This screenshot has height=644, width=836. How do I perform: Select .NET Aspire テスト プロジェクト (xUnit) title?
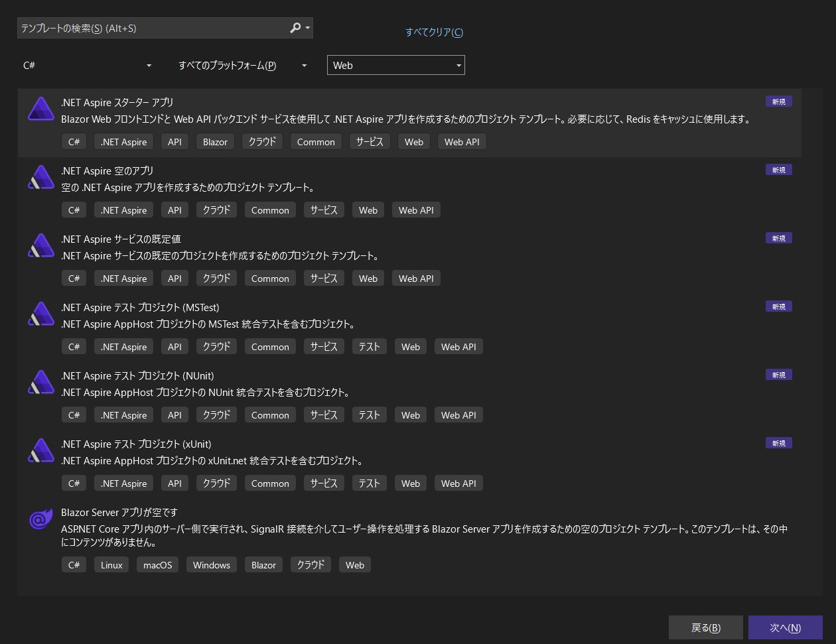[136, 444]
